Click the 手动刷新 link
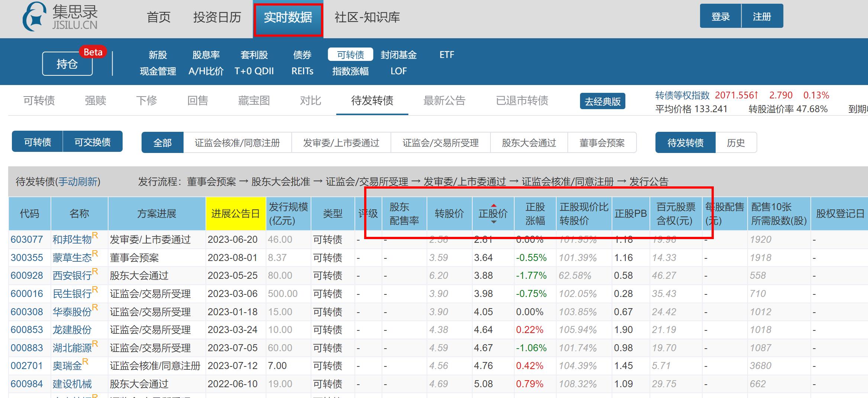This screenshot has width=868, height=398. 78,182
